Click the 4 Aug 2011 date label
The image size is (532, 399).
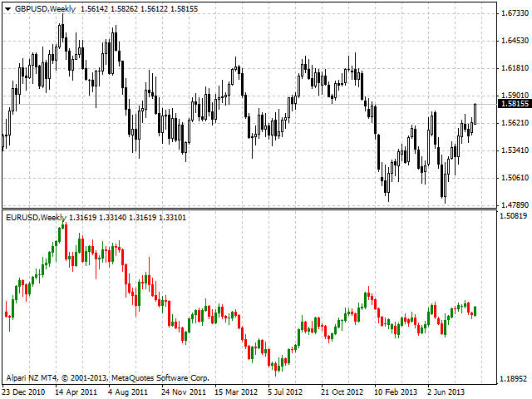(128, 392)
